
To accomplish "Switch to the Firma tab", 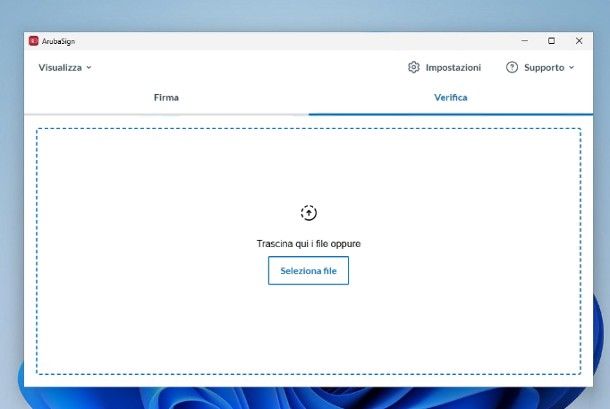I will pyautogui.click(x=166, y=97).
